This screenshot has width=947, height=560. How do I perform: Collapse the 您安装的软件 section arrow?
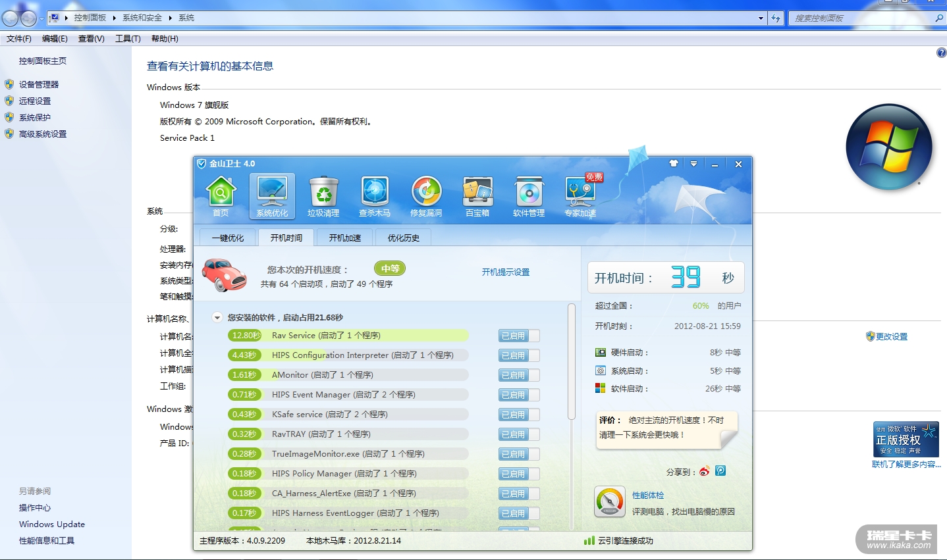tap(217, 317)
